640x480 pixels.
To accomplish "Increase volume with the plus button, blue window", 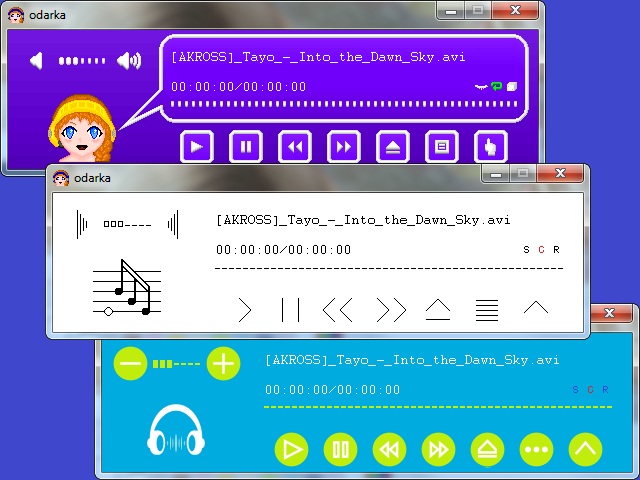I will click(x=223, y=363).
